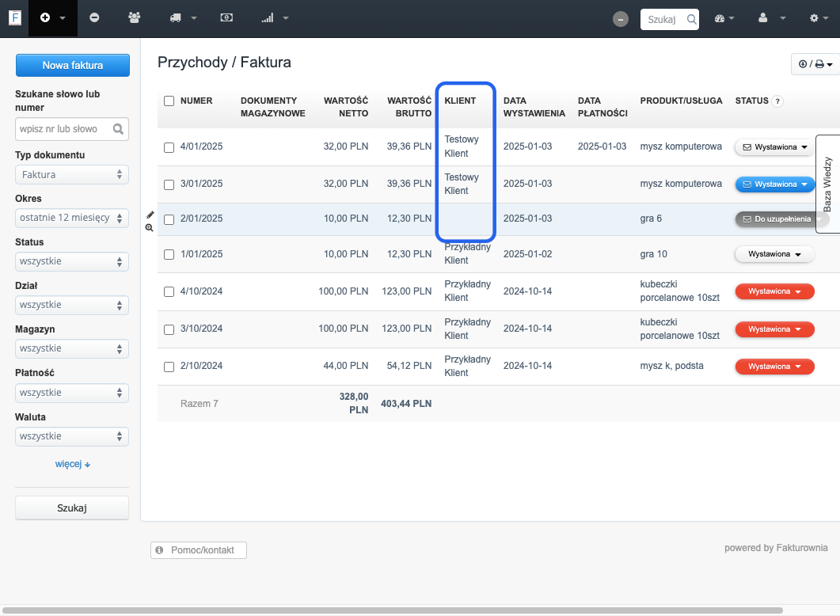Sort by the DATA WYSTAWIENIA header

coord(534,107)
